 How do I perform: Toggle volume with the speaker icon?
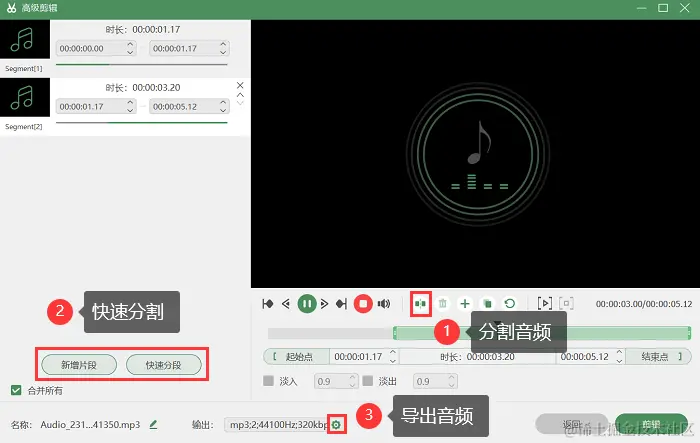[x=384, y=304]
